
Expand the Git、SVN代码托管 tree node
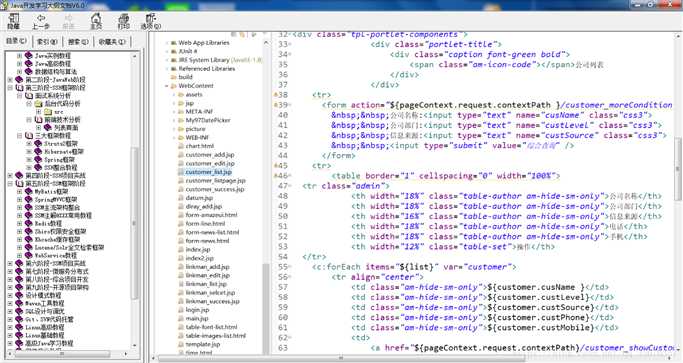pos(10,319)
